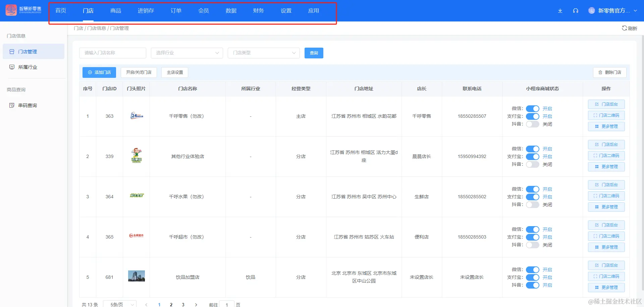Open customer service headset icon
Viewport: 644px width, 307px height.
tap(576, 11)
